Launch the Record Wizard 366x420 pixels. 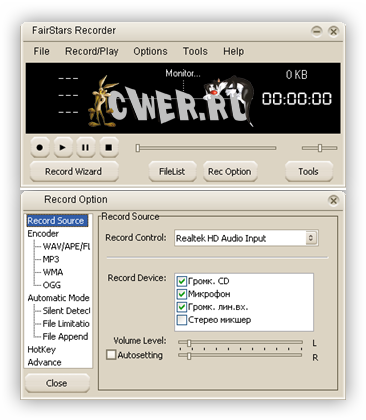coord(74,171)
